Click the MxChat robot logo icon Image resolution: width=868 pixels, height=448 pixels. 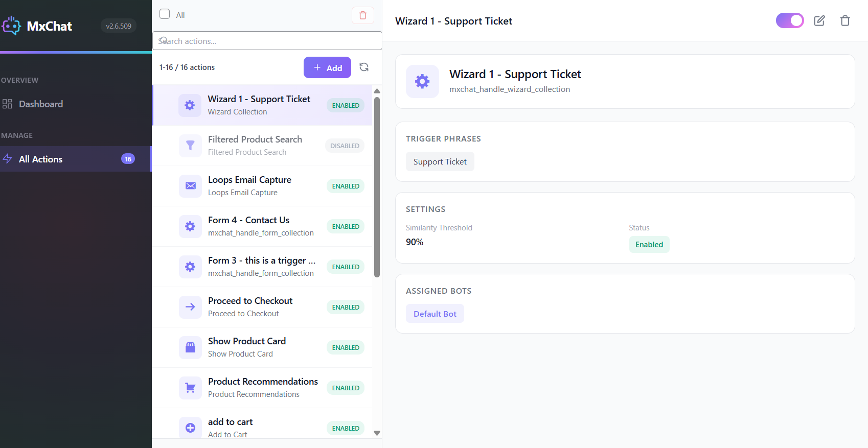[11, 26]
